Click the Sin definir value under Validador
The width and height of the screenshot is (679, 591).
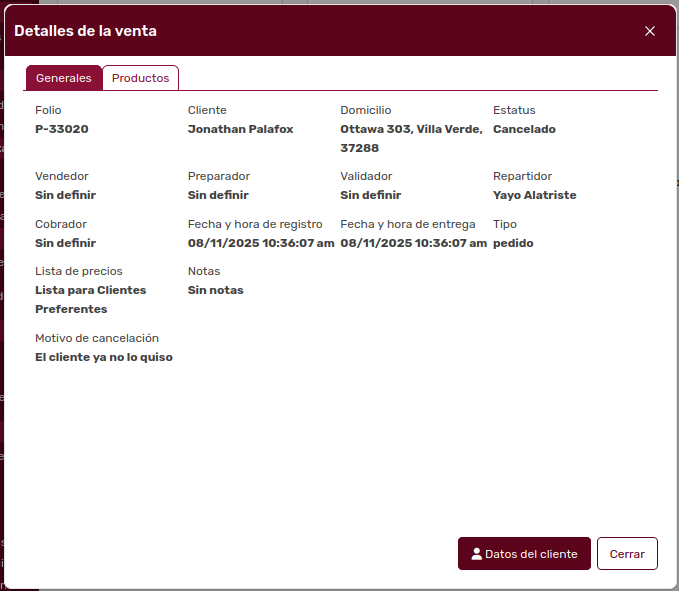click(x=370, y=195)
